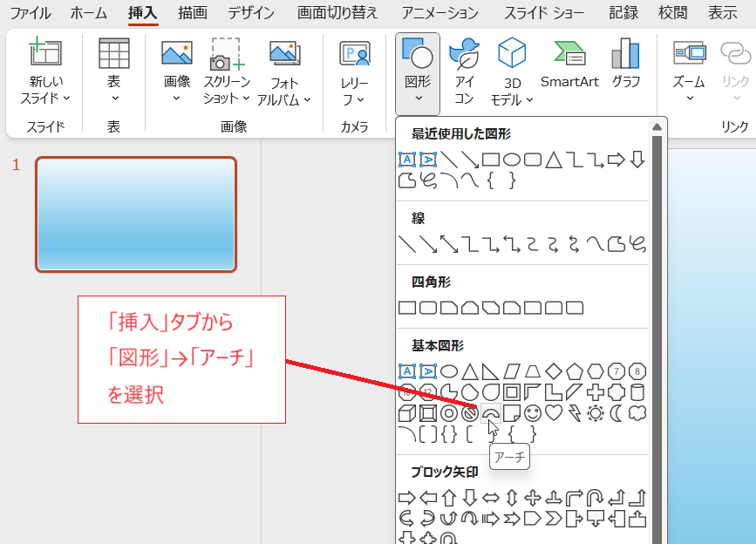Select the Hexagon shape
756x544 pixels.
tap(596, 371)
